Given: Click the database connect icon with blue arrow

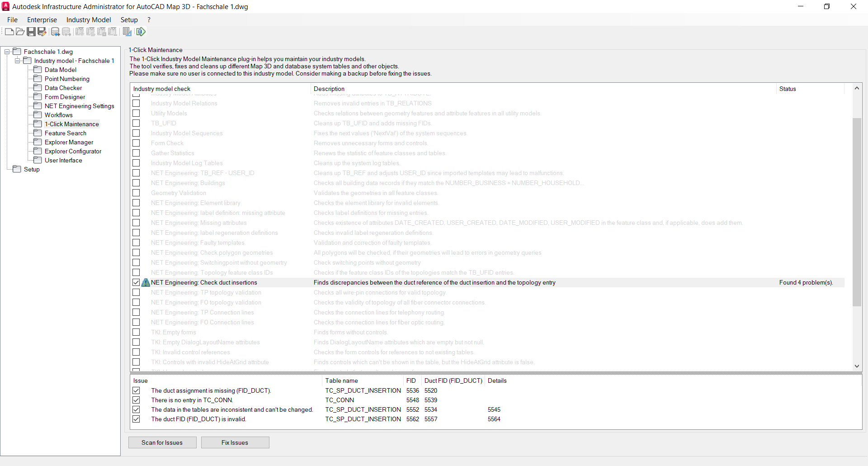Looking at the screenshot, I should tap(55, 32).
